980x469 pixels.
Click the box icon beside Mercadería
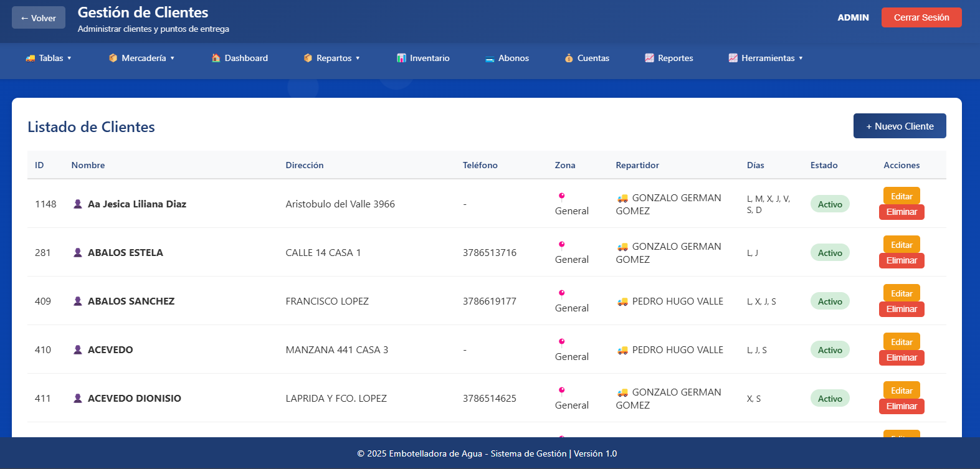pyautogui.click(x=113, y=58)
